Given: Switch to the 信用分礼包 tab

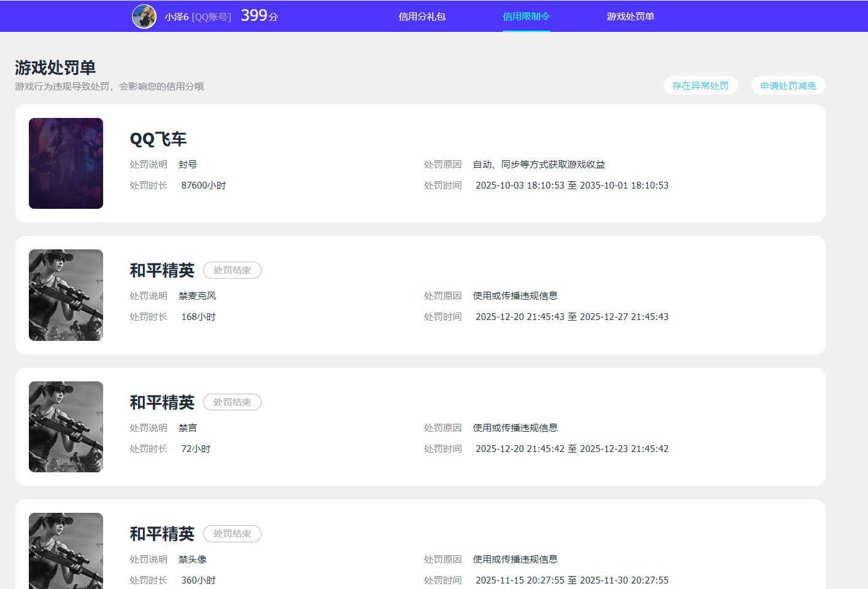Looking at the screenshot, I should [422, 16].
